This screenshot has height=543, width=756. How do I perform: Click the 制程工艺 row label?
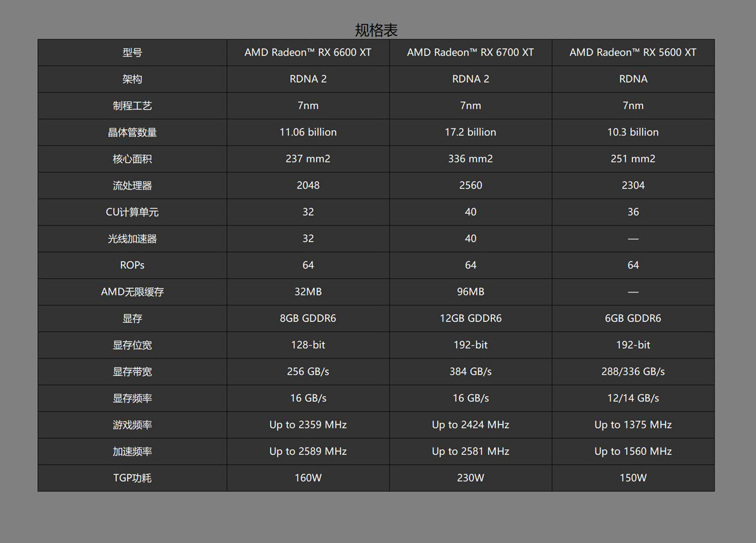pyautogui.click(x=132, y=105)
